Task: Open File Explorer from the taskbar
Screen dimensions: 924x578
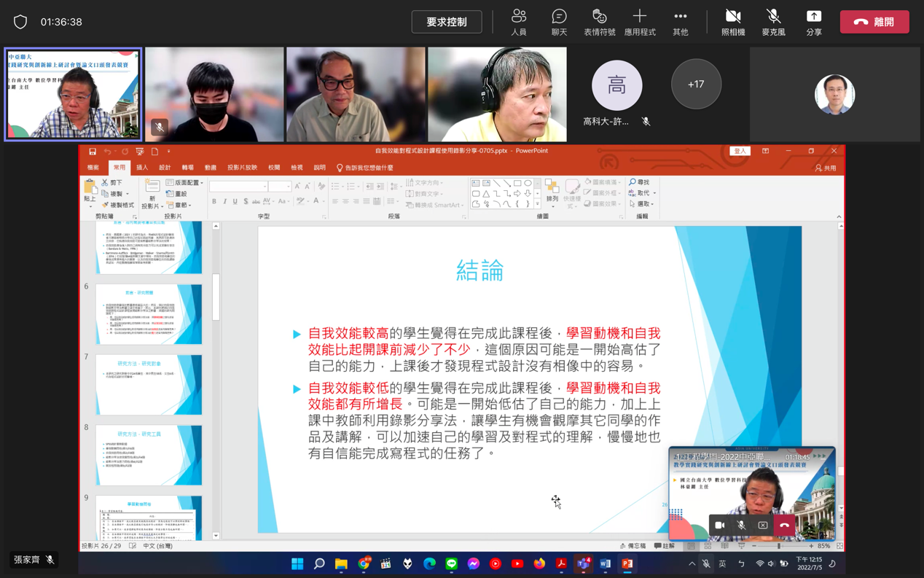Action: click(341, 563)
